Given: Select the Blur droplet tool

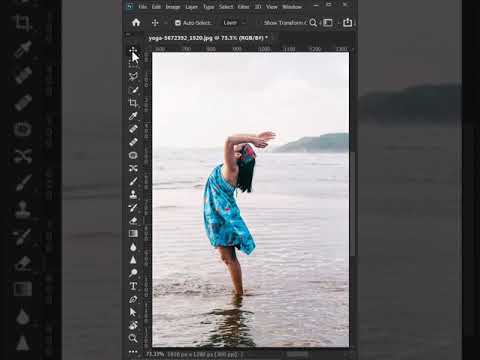Looking at the screenshot, I should tap(133, 247).
